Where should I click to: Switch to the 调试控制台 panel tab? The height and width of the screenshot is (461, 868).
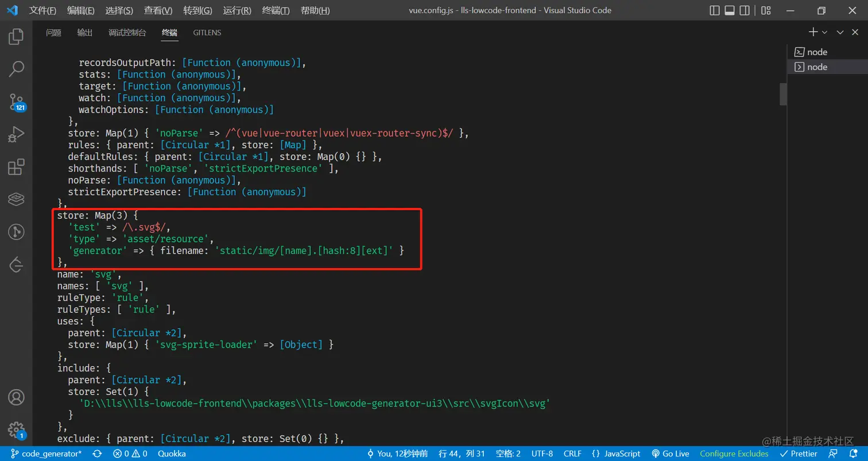[127, 33]
